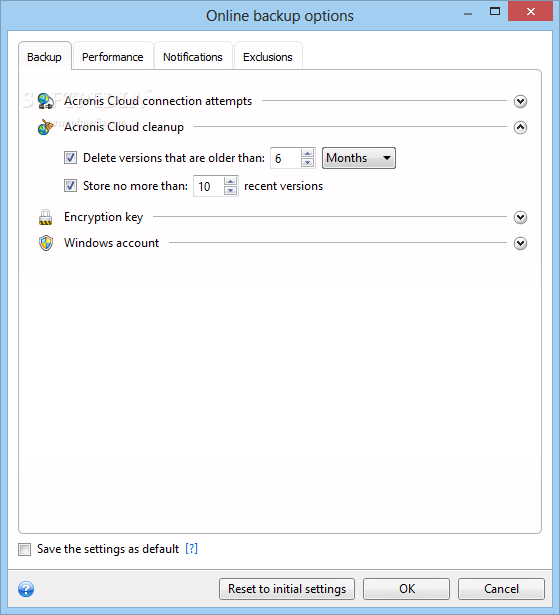Click the Encryption key heading text
Image resolution: width=560 pixels, height=615 pixels.
[x=104, y=217]
